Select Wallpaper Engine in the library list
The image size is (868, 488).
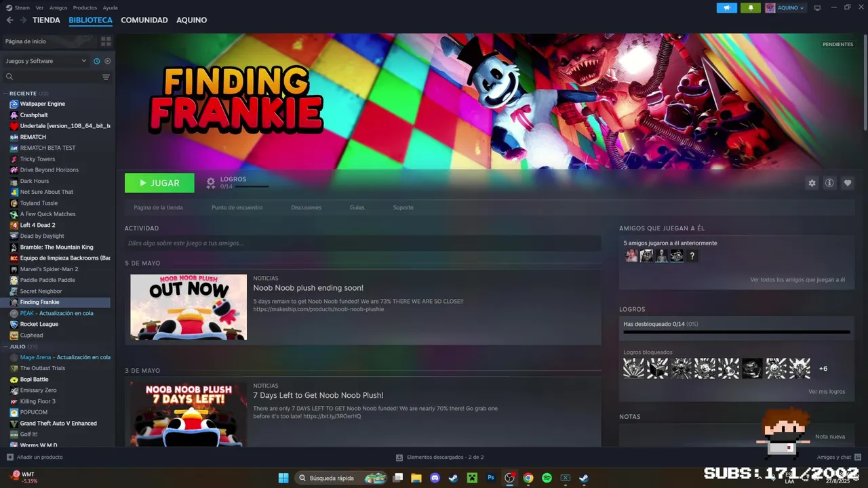tap(42, 104)
